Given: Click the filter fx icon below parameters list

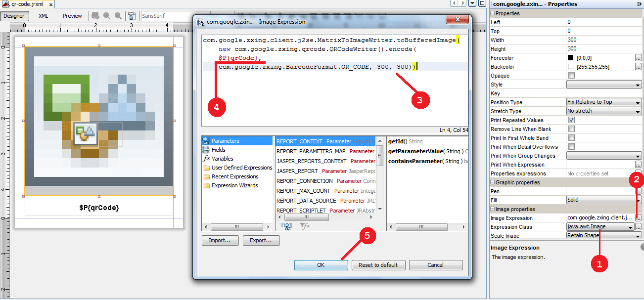Looking at the screenshot, I should tap(304, 226).
